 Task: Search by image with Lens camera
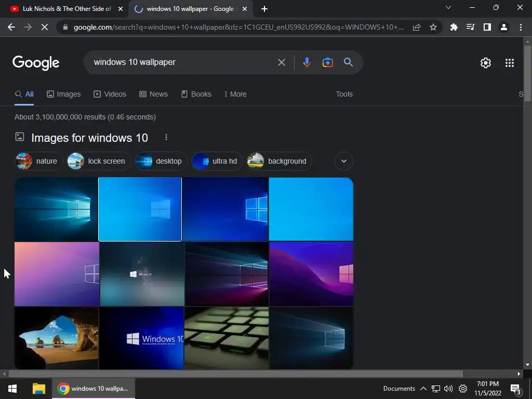[327, 62]
